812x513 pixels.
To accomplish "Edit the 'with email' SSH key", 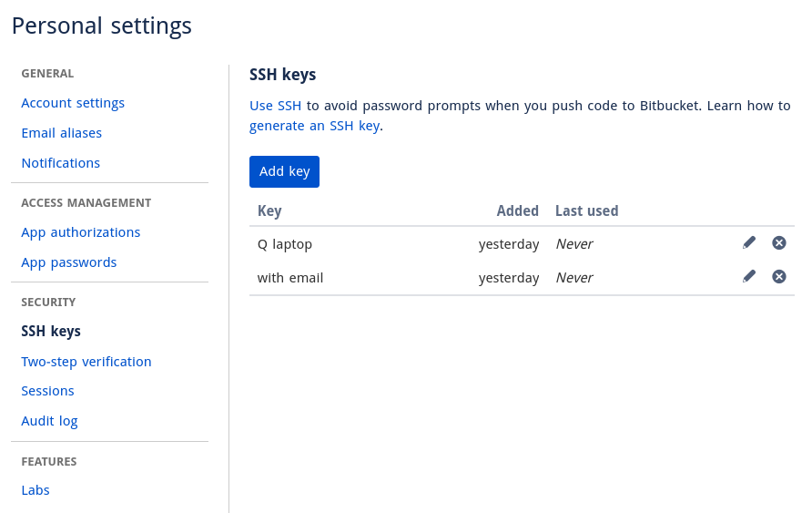I will click(749, 277).
